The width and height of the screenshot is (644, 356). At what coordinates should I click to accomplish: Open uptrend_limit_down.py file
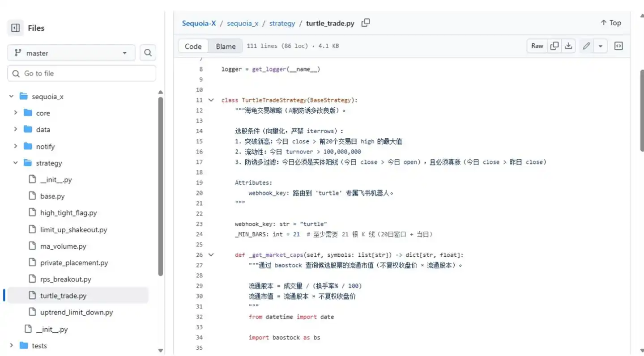[x=77, y=313]
